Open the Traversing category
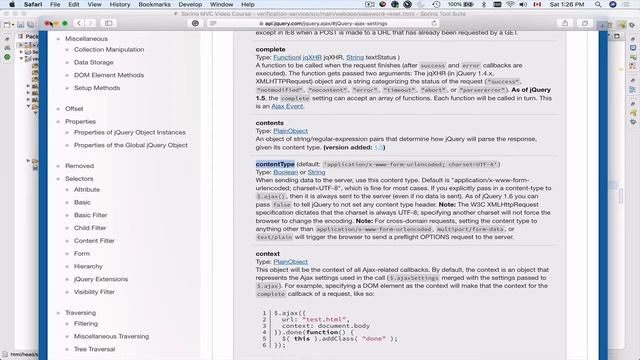 click(80, 313)
